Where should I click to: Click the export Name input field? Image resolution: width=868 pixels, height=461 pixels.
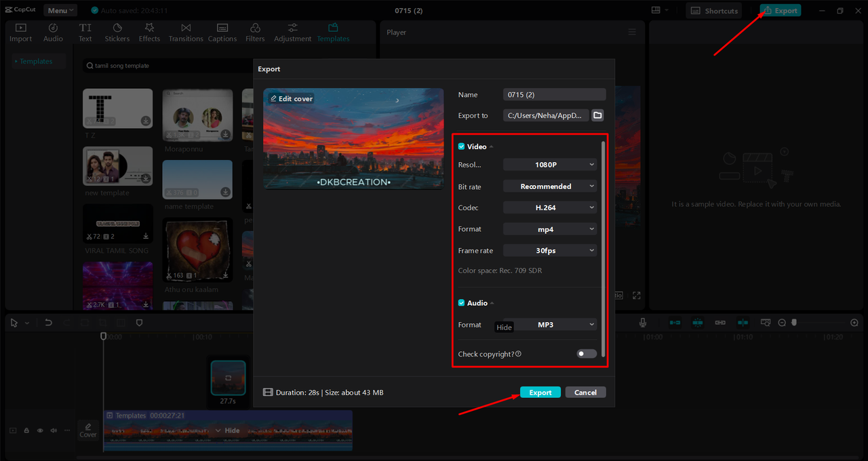tap(554, 94)
